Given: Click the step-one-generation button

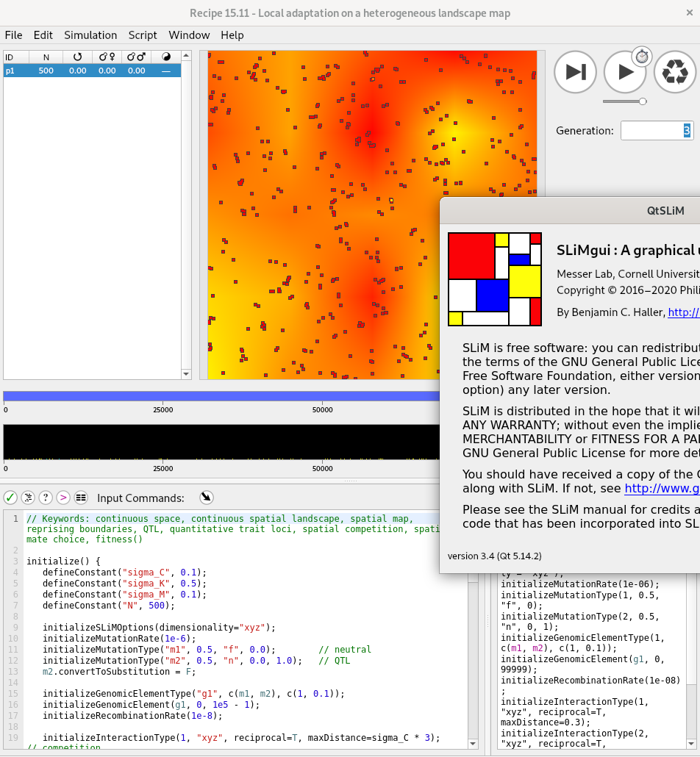Looking at the screenshot, I should 576,72.
